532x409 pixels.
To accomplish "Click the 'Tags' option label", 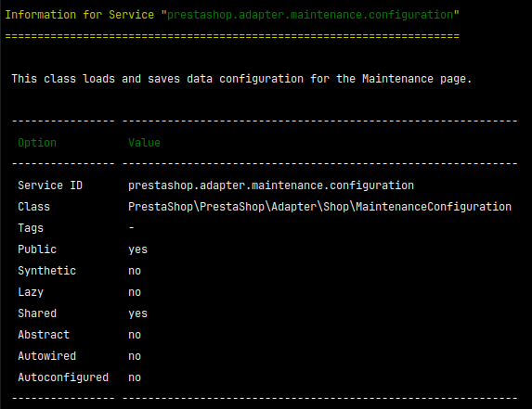I will (31, 228).
